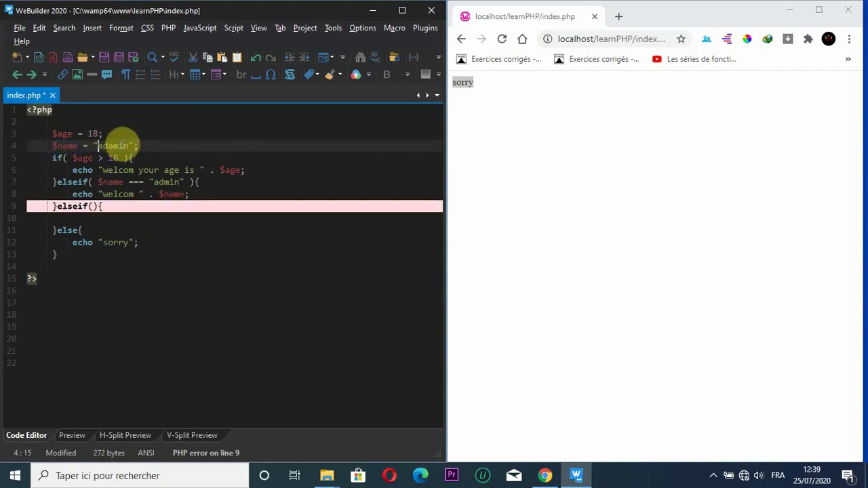Click the gray color swatch in toolbar

click(x=426, y=75)
